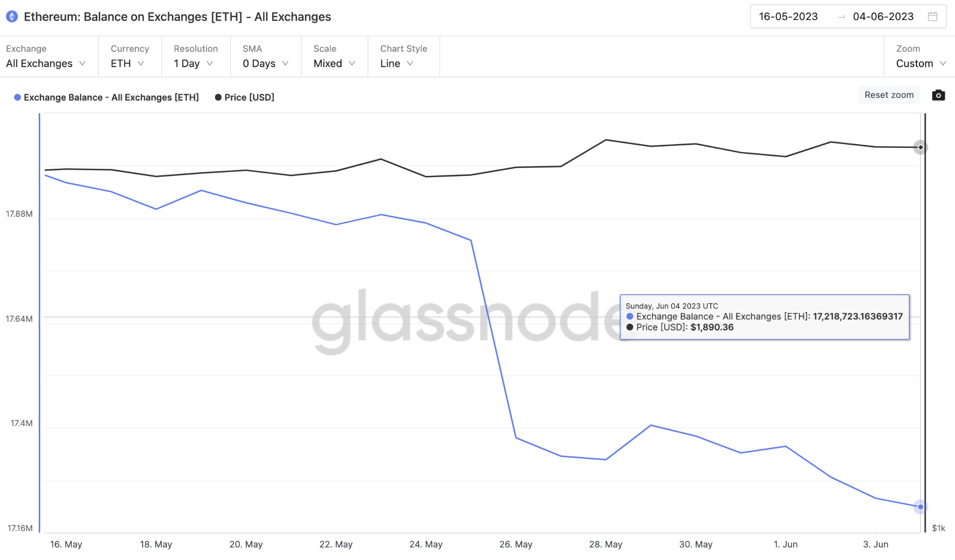Click the Reset zoom button
The height and width of the screenshot is (560, 955).
[889, 95]
